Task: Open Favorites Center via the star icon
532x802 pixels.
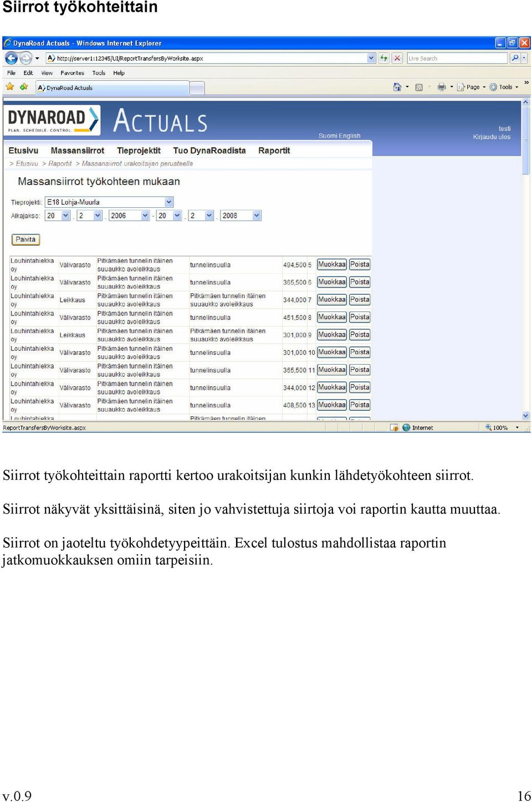Action: tap(10, 87)
